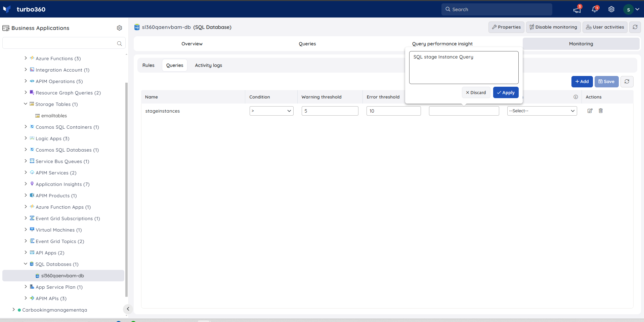Click the Resource Graph Queries icon
Viewport: 644px width, 322px height.
(32, 92)
